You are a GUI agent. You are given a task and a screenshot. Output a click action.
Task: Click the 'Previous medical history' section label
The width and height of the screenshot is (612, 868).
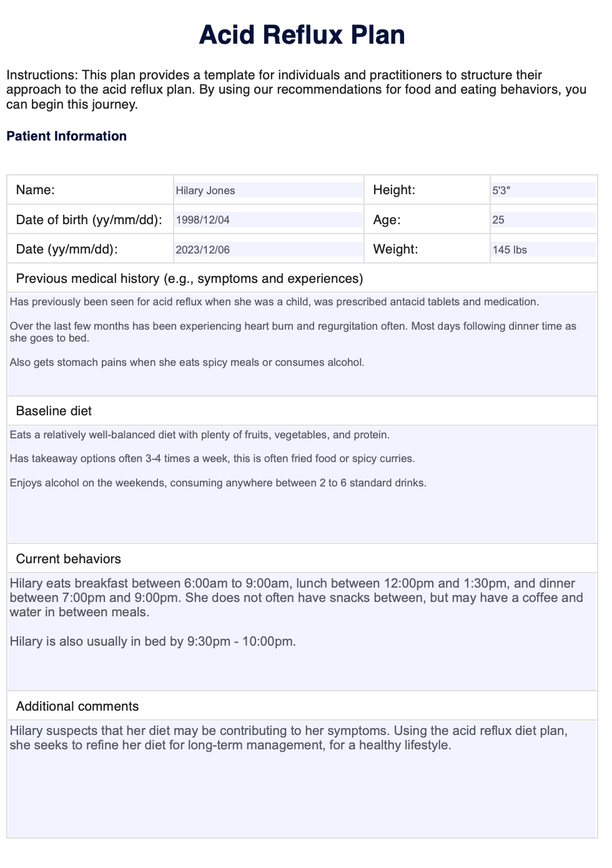click(x=189, y=279)
